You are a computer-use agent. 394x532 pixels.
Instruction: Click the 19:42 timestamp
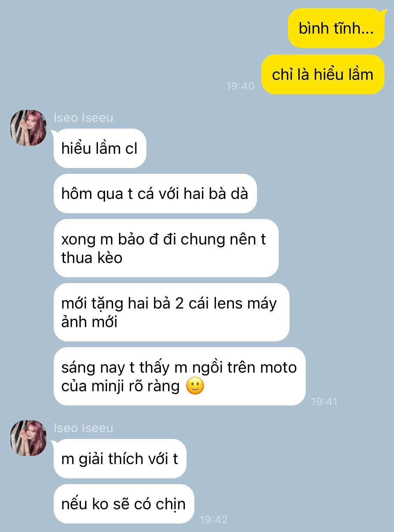coord(214,519)
